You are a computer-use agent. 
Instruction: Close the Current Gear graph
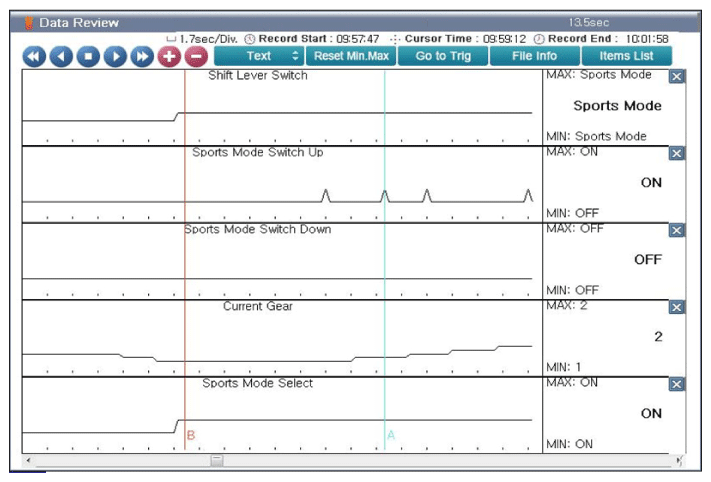(x=677, y=308)
